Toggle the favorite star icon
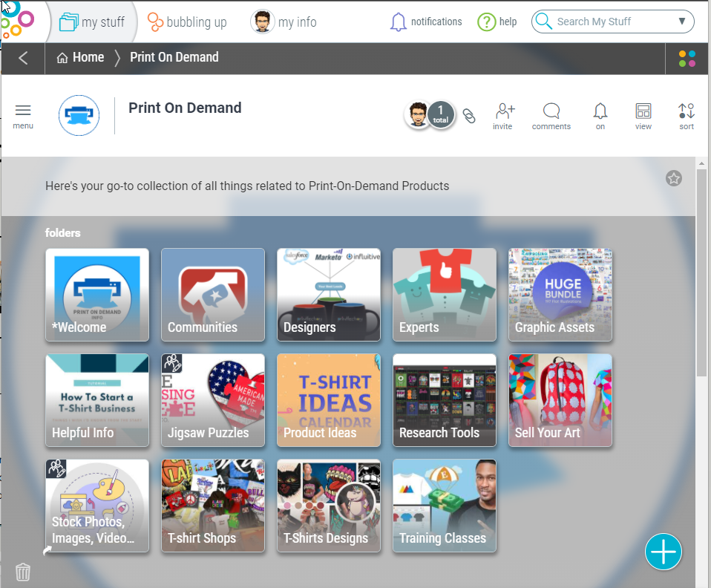711x588 pixels. [673, 178]
